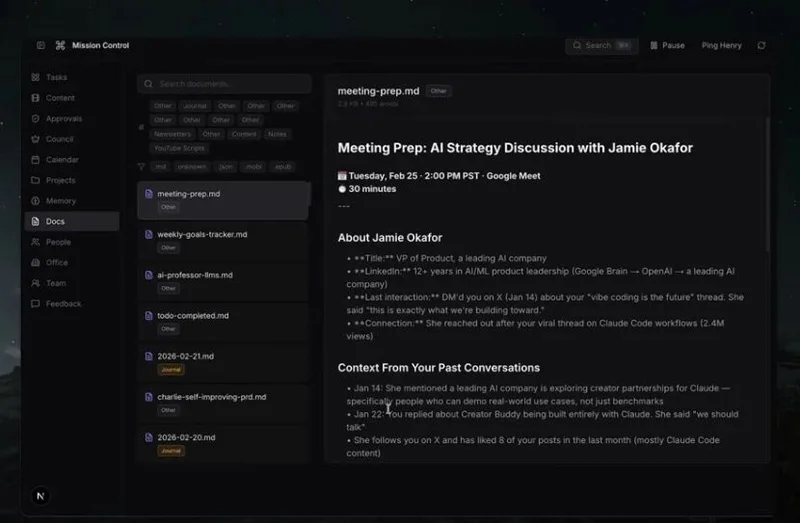Toggle the YouTube Scripts filter chip

click(x=179, y=148)
